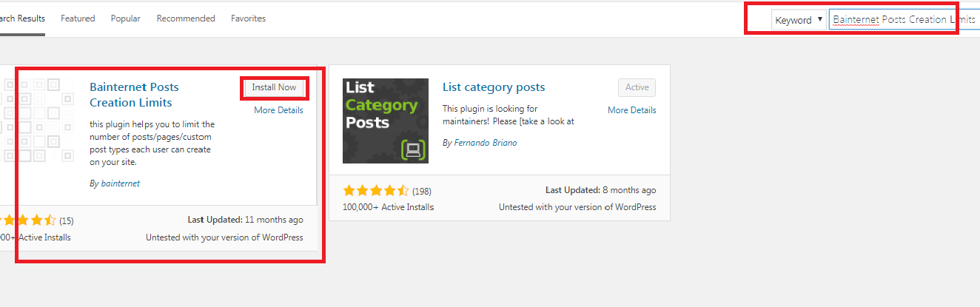View More Details for List category posts

(631, 110)
